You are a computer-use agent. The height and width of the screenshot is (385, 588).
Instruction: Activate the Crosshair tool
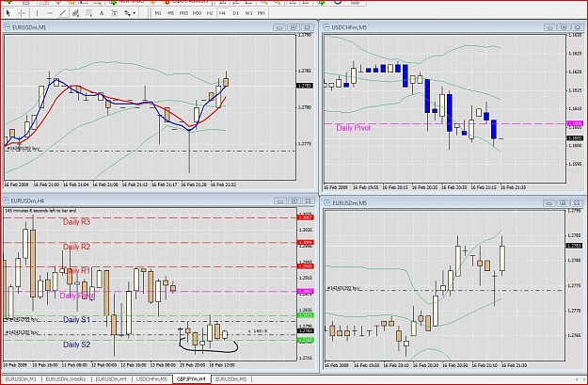click(x=22, y=13)
